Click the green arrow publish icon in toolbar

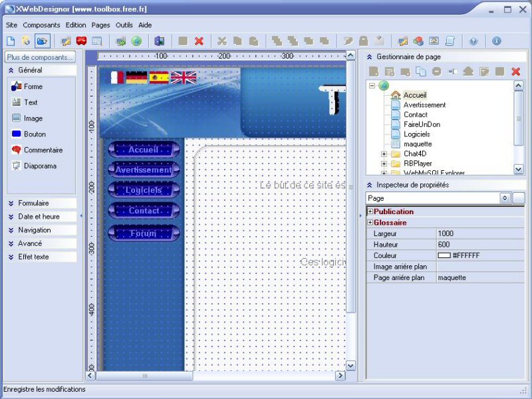coord(121,41)
